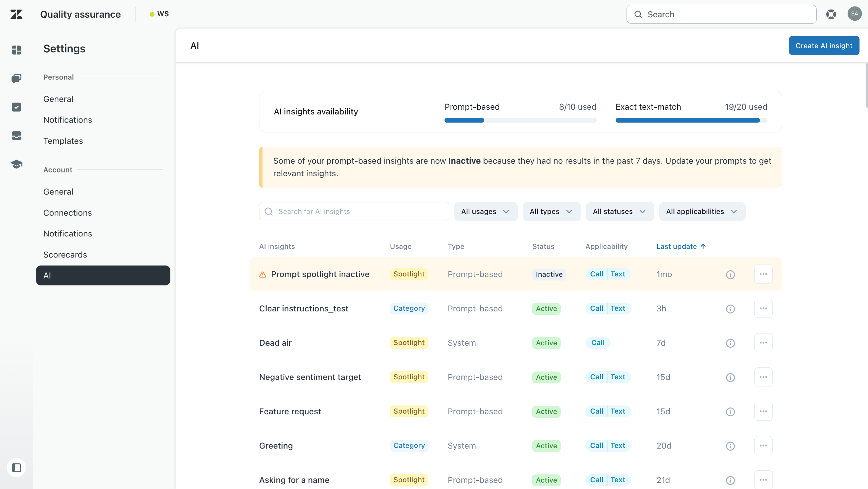Click the help lifebuoy icon
Screen dimensions: 868x489
click(831, 14)
